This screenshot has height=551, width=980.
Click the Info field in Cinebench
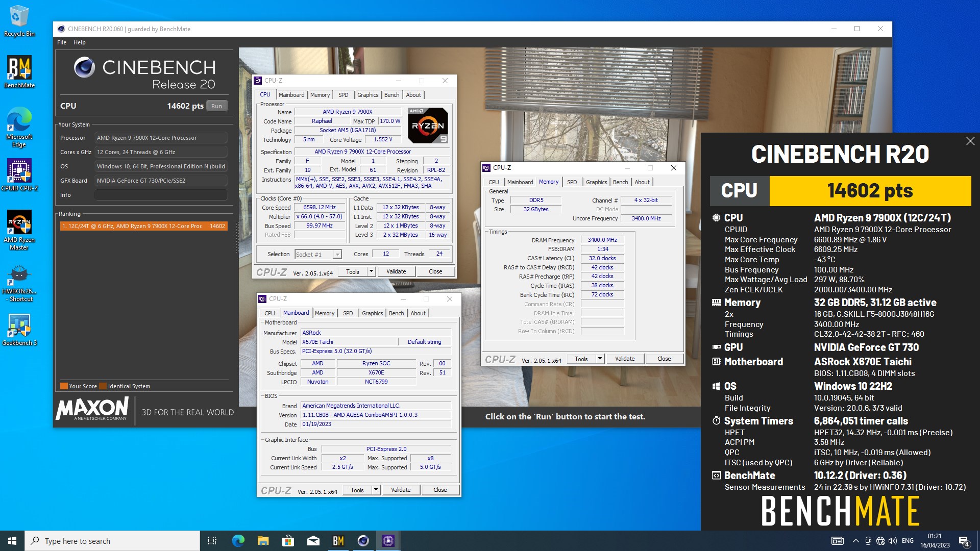click(160, 195)
